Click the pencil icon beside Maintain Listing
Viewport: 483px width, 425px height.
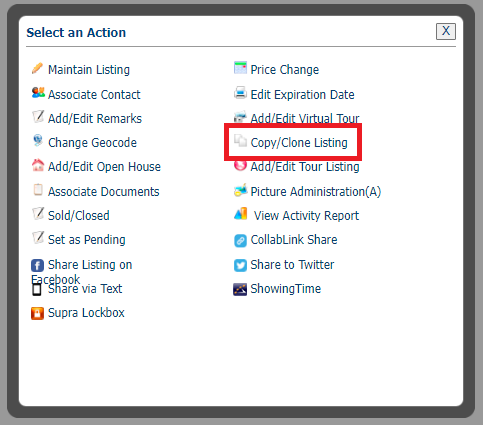tap(37, 68)
